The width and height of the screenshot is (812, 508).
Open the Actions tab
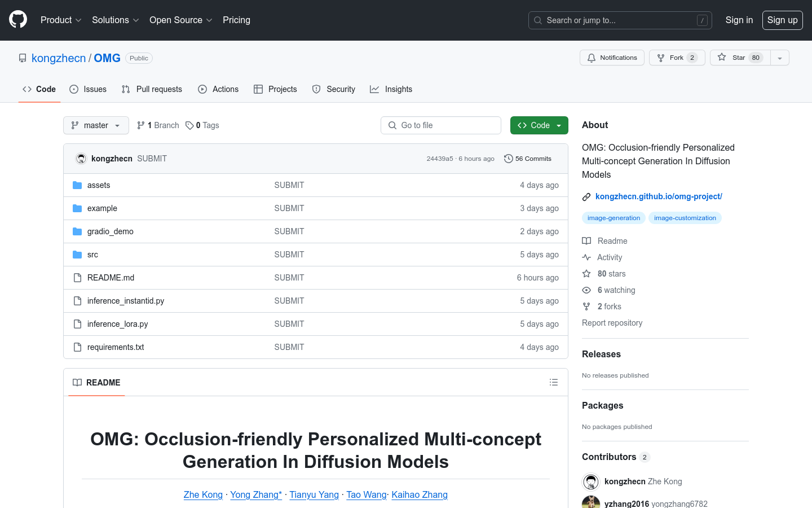click(218, 89)
